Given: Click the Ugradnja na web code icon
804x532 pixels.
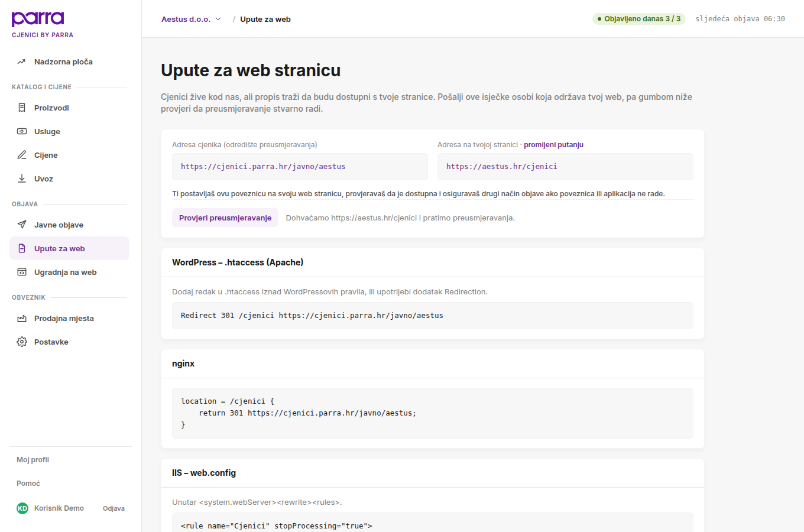Looking at the screenshot, I should [22, 272].
